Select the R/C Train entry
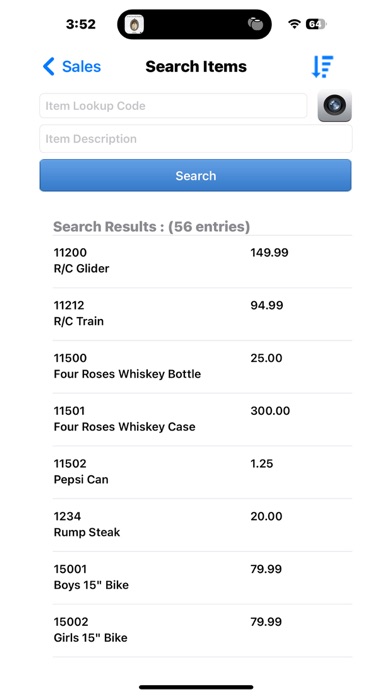392x696 pixels. (x=202, y=314)
